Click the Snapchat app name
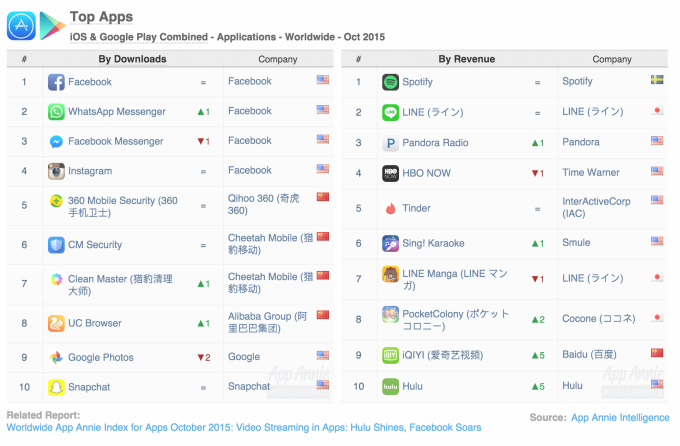 89,387
